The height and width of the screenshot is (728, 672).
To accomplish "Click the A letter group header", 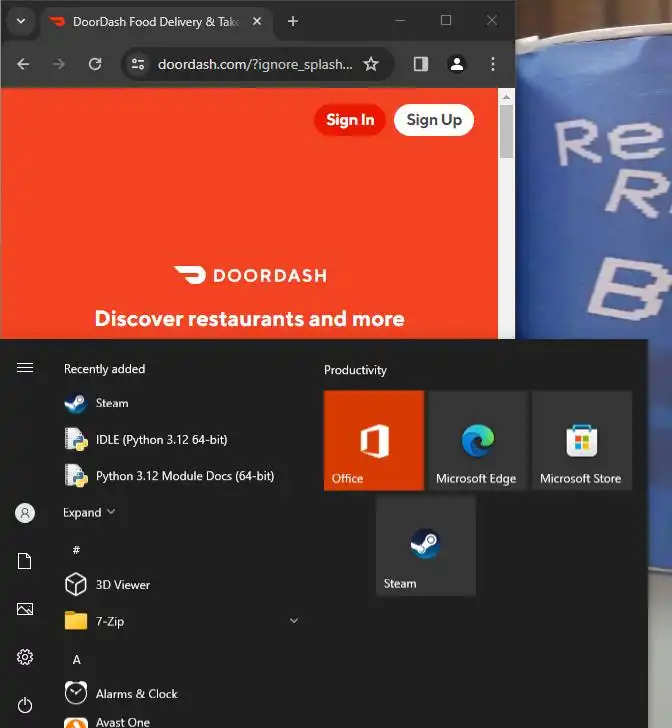I will tap(77, 660).
